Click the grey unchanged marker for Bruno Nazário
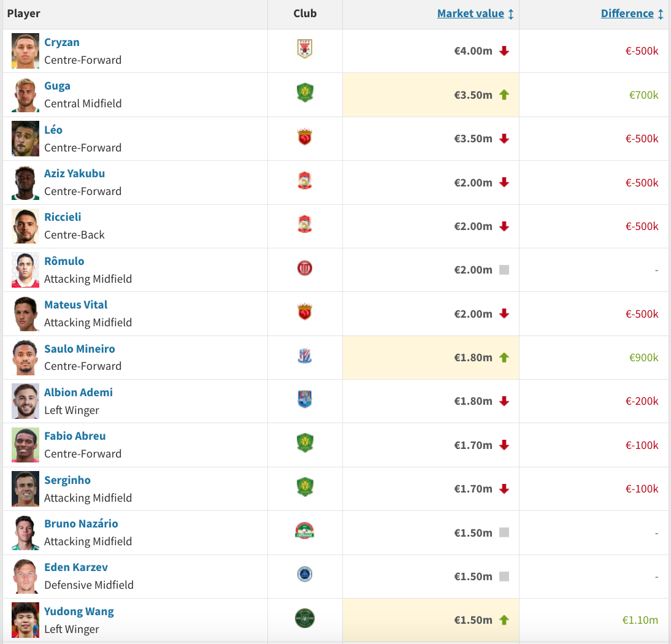The image size is (671, 644). coord(504,532)
